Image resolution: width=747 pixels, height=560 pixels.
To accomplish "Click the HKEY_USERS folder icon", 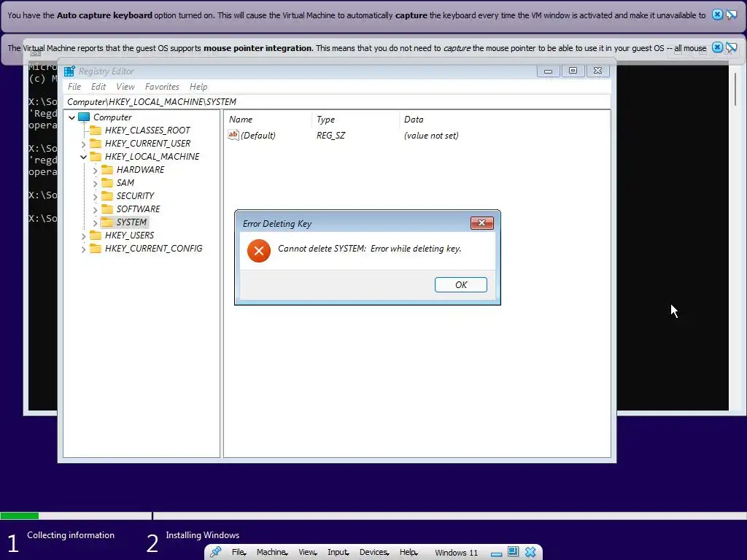I will pos(96,236).
